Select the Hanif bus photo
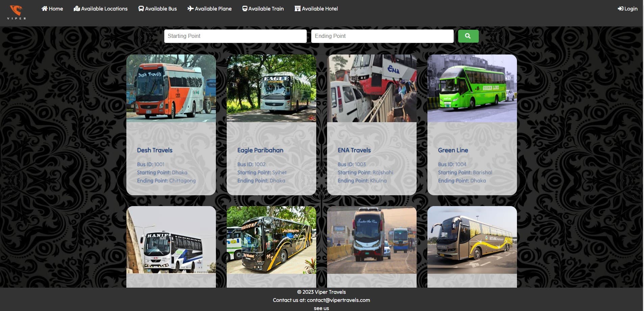This screenshot has width=644, height=311. 171,240
